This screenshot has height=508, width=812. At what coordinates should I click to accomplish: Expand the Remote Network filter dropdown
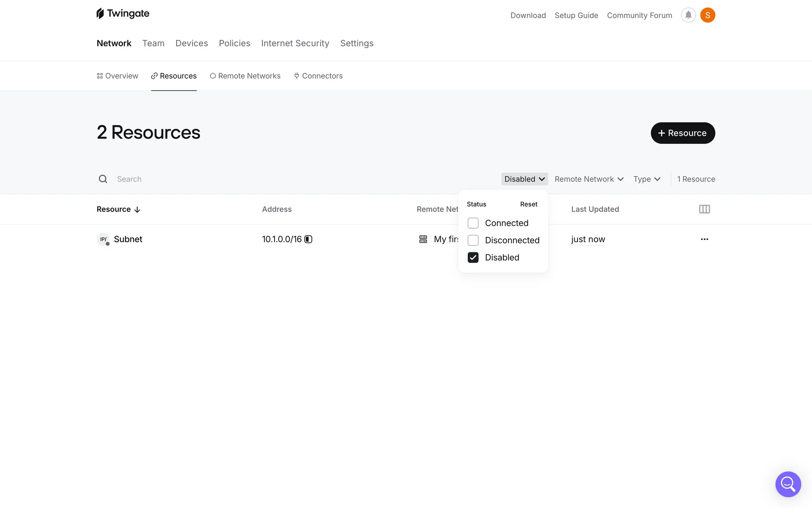click(x=589, y=179)
